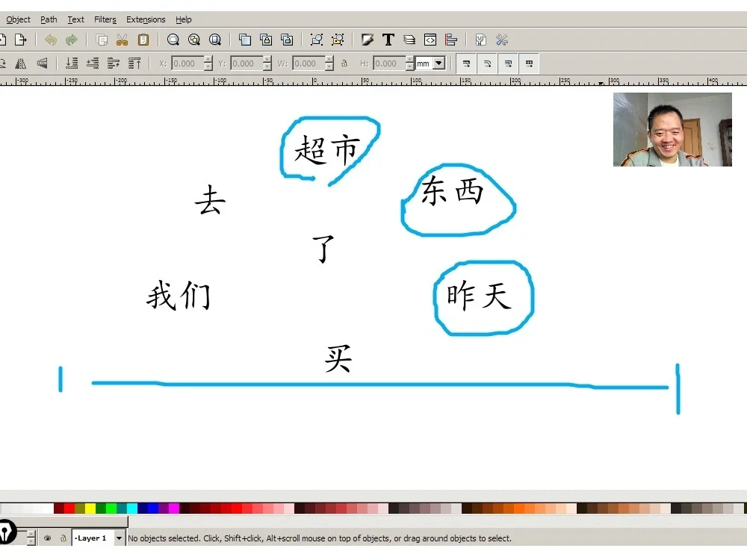747x560 pixels.
Task: Click the Duplicate object icon
Action: click(x=245, y=40)
